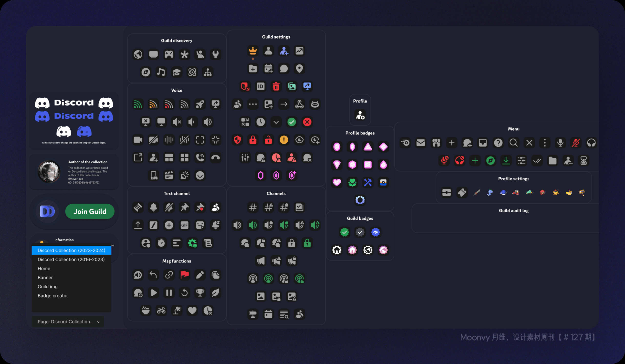The width and height of the screenshot is (625, 364).
Task: Select the green download arrow icon in Menu
Action: point(506,161)
